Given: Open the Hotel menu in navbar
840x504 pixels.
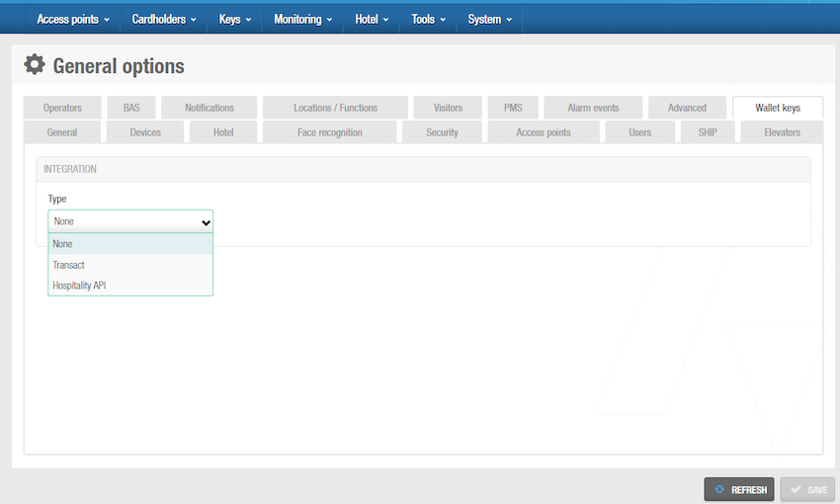Looking at the screenshot, I should (x=372, y=19).
